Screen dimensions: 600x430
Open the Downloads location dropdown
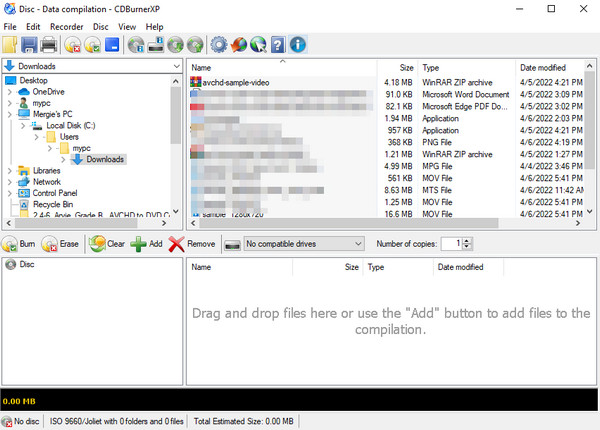tap(176, 66)
